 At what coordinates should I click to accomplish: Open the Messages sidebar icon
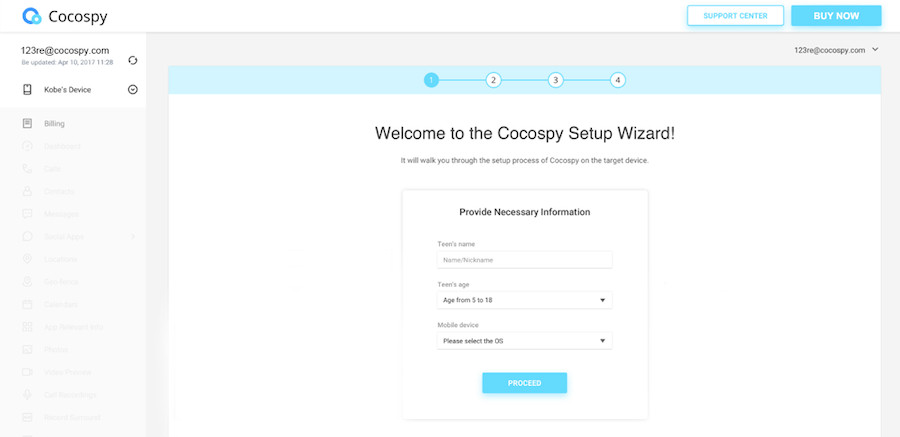27,214
